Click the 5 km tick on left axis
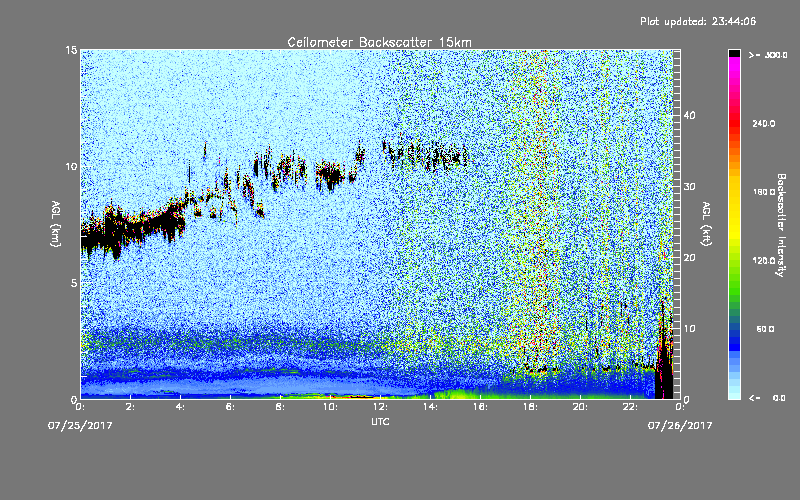This screenshot has width=800, height=500. point(74,283)
